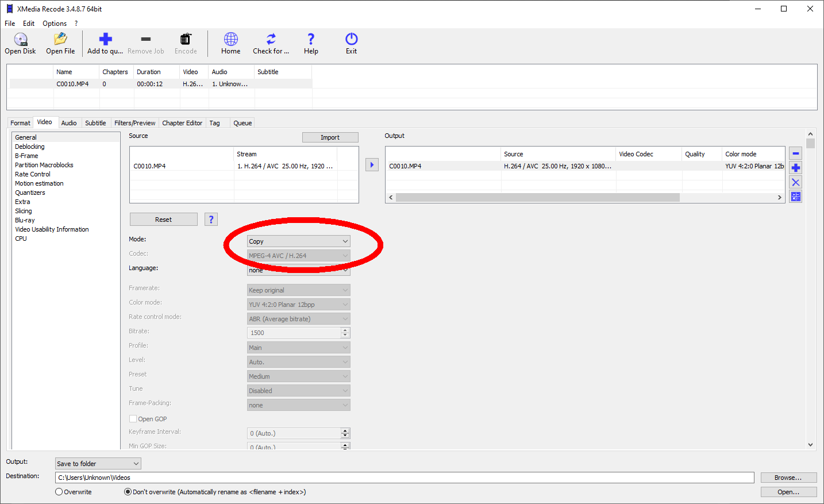Select the Don't overwrite radio option
824x504 pixels.
[x=128, y=492]
